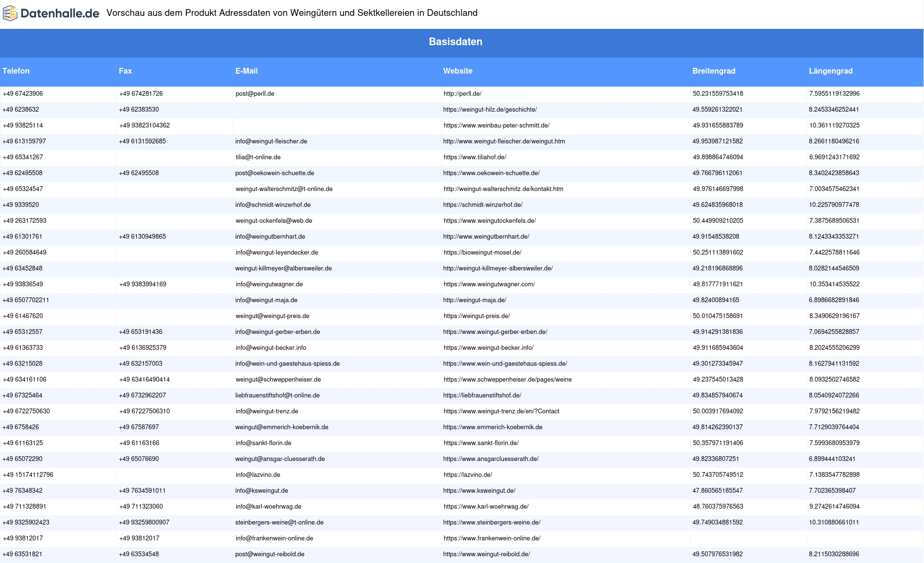Click website https://bioweingut-mosel.de/

[x=482, y=253]
